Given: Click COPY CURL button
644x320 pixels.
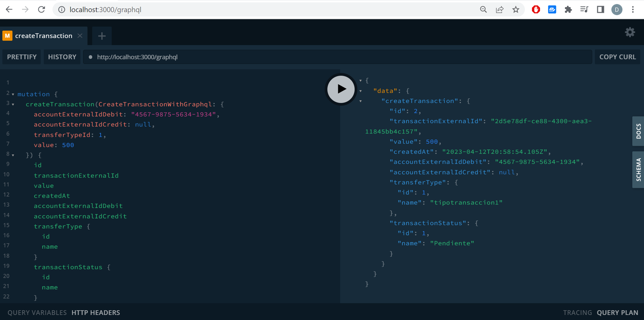Looking at the screenshot, I should [618, 57].
